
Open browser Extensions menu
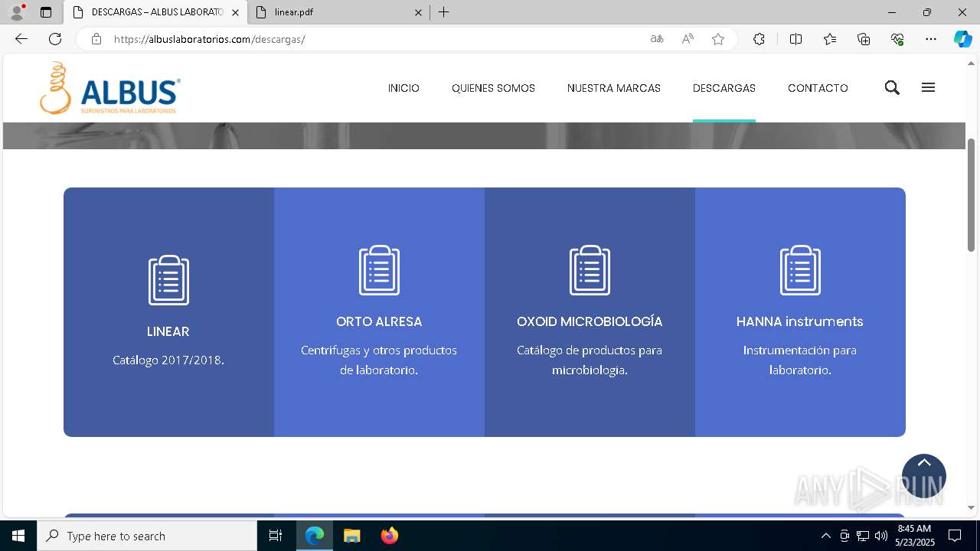pos(759,39)
